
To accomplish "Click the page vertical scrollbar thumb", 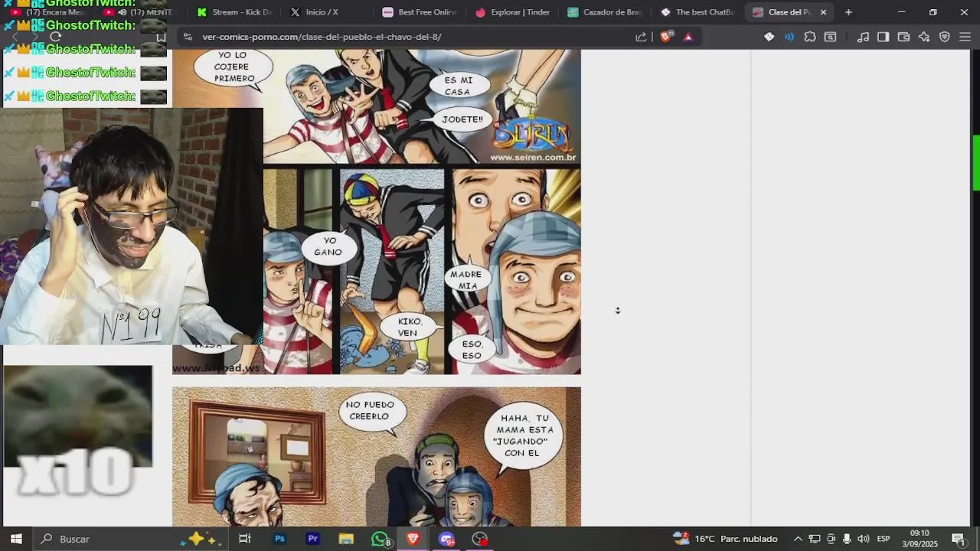I will [x=976, y=163].
